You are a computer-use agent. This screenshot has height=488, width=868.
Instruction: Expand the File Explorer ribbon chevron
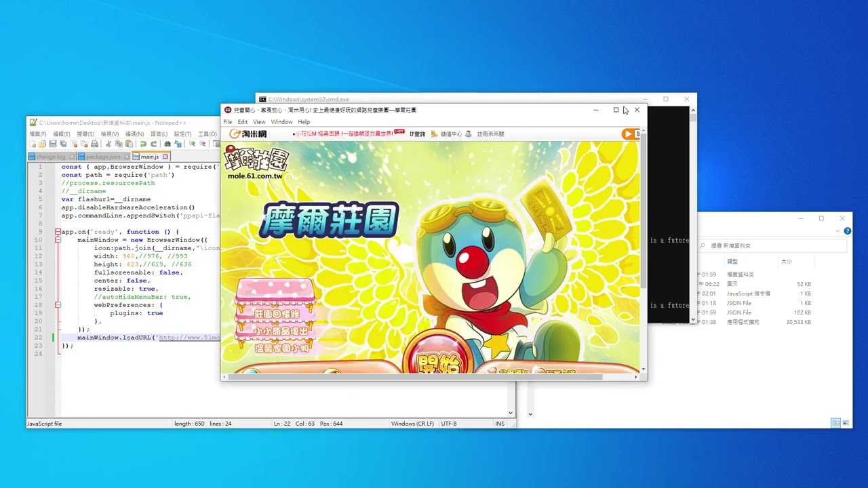point(838,231)
